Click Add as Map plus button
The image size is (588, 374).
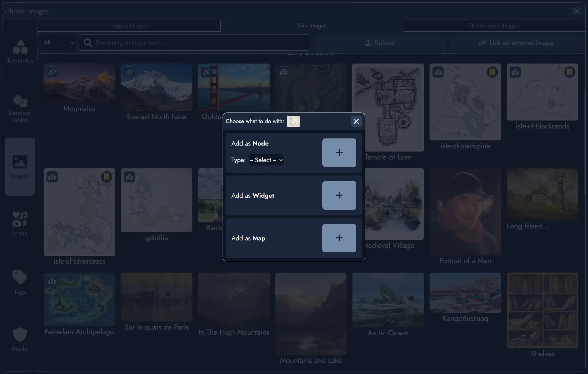point(339,238)
